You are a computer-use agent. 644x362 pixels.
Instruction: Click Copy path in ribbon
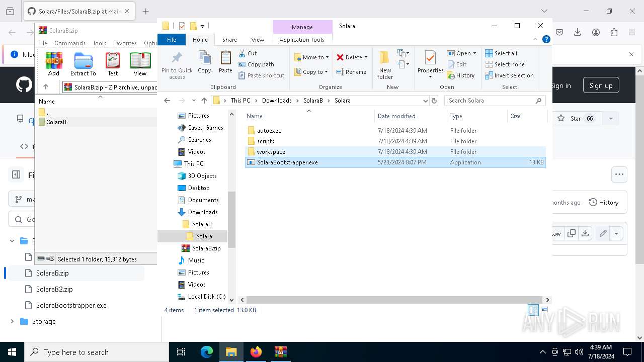tap(256, 64)
